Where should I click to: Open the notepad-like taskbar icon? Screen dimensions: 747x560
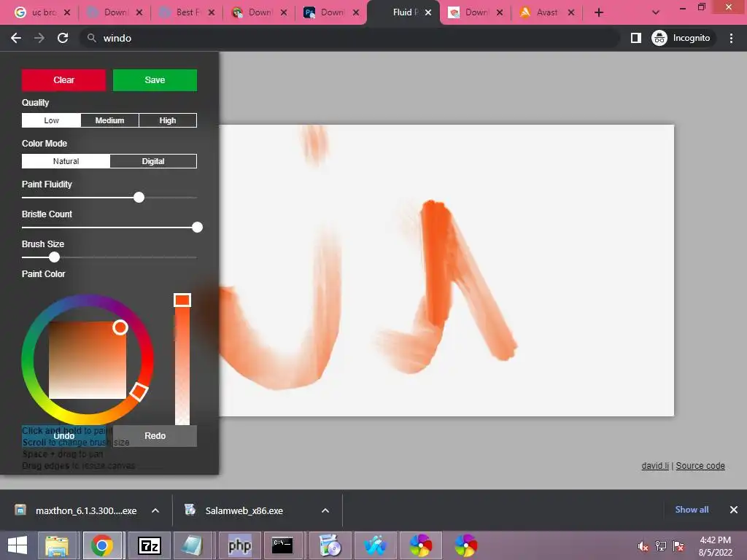192,545
